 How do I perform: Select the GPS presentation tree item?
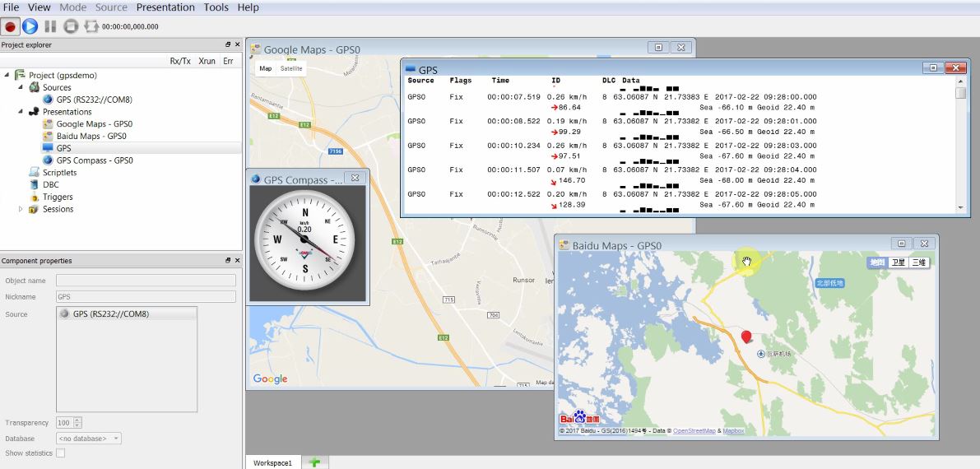(63, 148)
